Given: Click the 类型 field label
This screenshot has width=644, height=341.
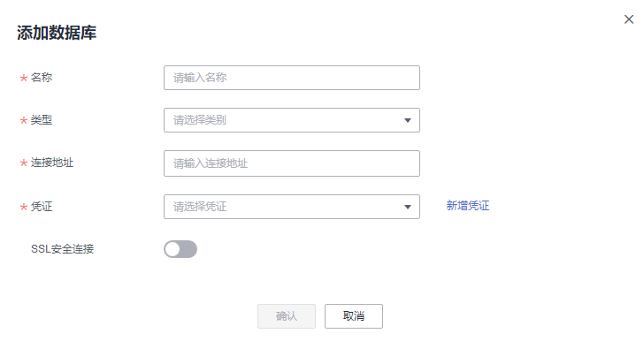Looking at the screenshot, I should 42,120.
